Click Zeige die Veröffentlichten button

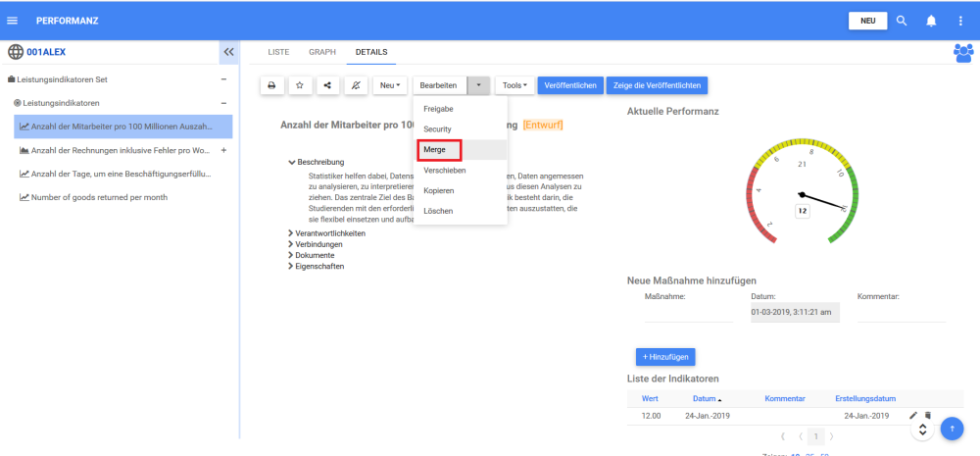pyautogui.click(x=657, y=85)
